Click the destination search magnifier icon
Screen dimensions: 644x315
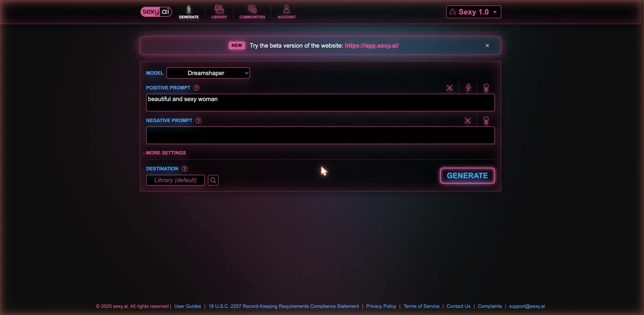pyautogui.click(x=213, y=180)
